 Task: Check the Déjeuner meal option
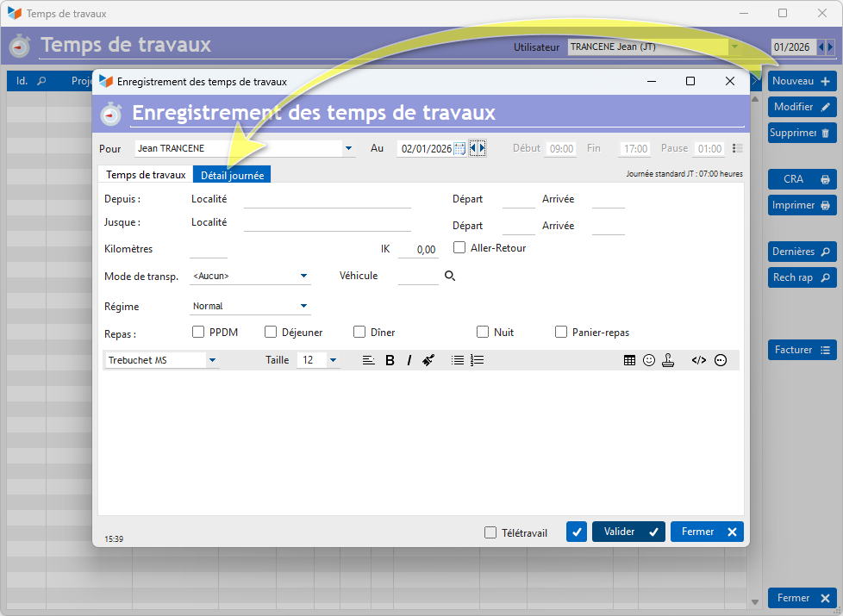(x=271, y=333)
